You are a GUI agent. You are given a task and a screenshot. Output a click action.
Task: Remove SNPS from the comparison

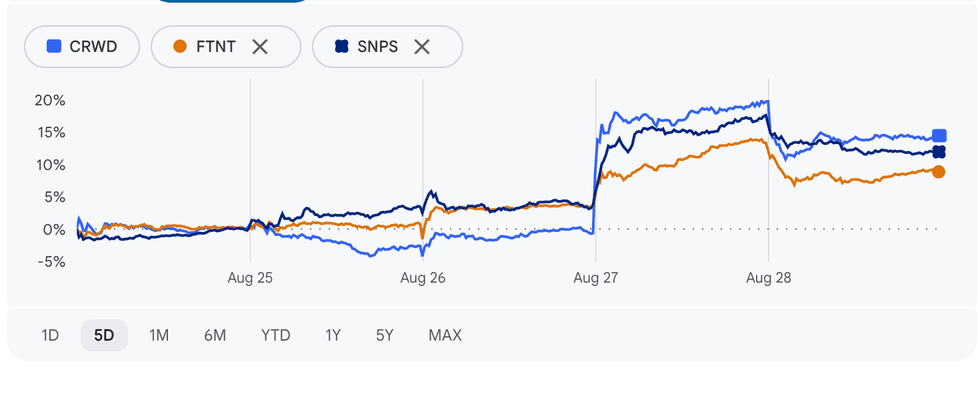pyautogui.click(x=422, y=46)
